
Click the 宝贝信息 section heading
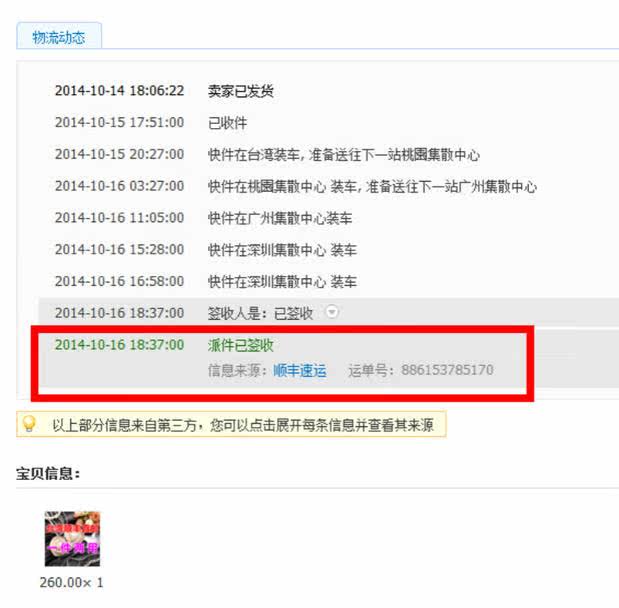[48, 473]
